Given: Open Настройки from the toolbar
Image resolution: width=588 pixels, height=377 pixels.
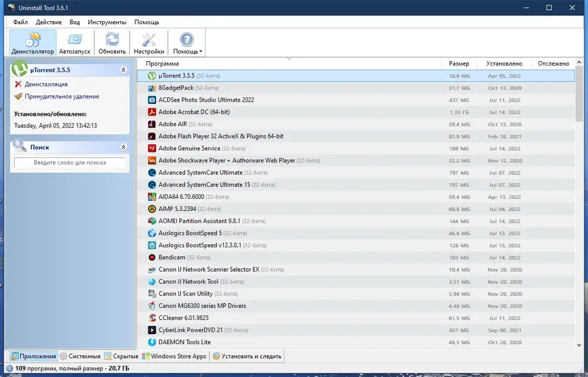Looking at the screenshot, I should pos(149,43).
